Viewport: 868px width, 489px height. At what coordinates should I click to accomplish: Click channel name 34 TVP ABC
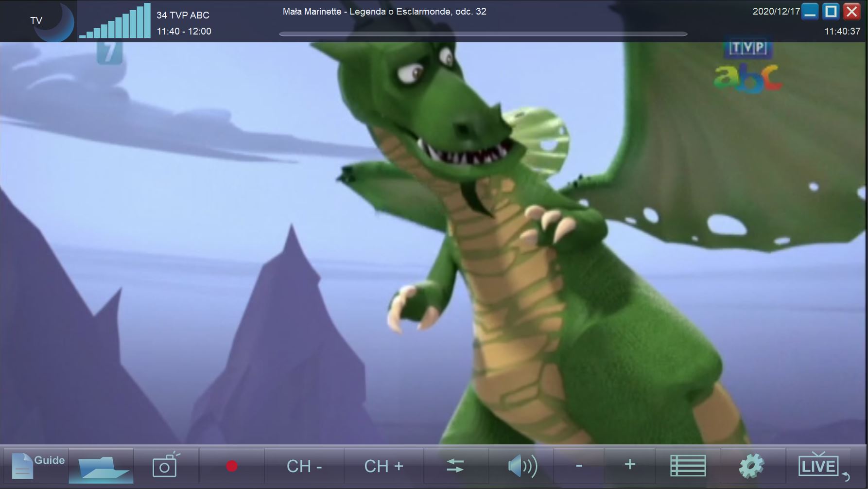(183, 15)
